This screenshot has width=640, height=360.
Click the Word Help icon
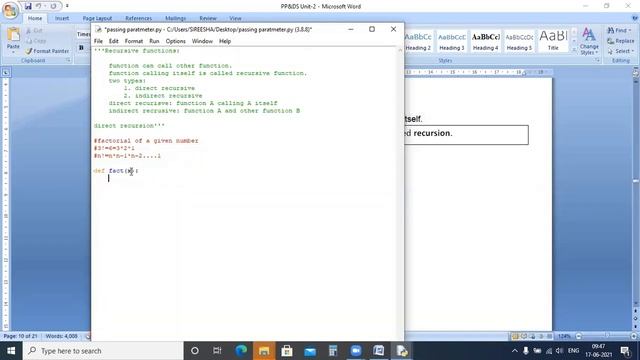[x=635, y=18]
